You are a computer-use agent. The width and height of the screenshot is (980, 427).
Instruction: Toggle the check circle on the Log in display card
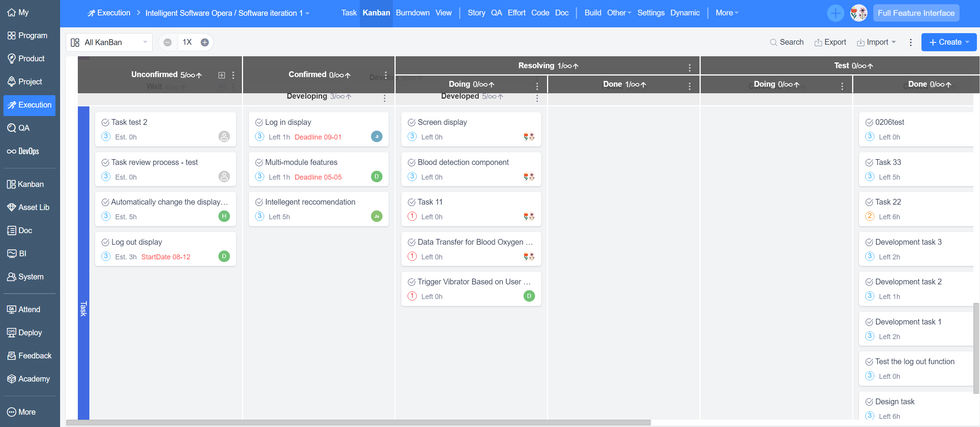click(259, 123)
